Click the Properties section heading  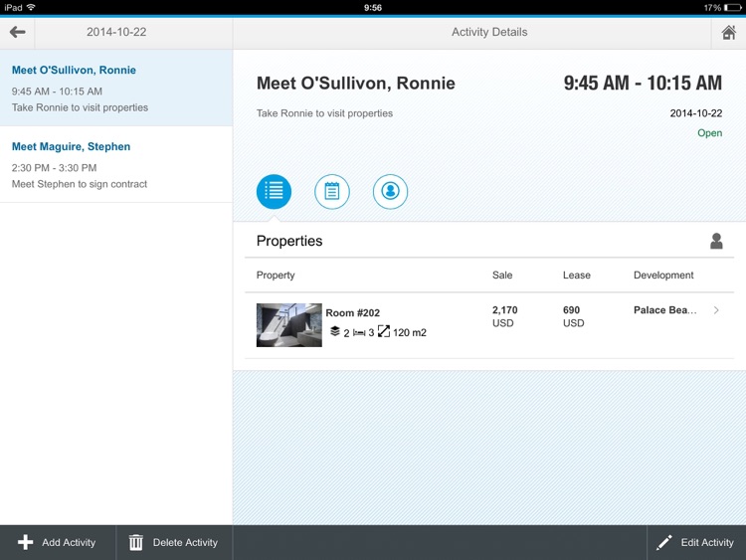pyautogui.click(x=289, y=241)
